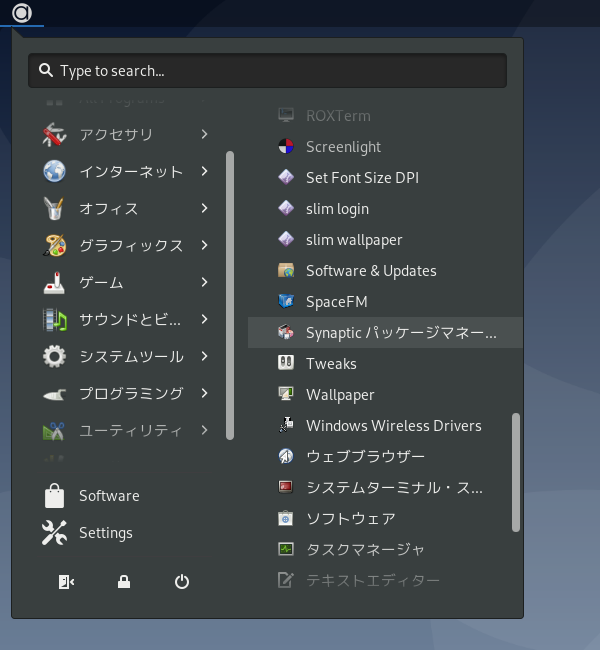Click the Wallpaper app icon
Viewport: 600px width, 650px height.
pyautogui.click(x=286, y=394)
